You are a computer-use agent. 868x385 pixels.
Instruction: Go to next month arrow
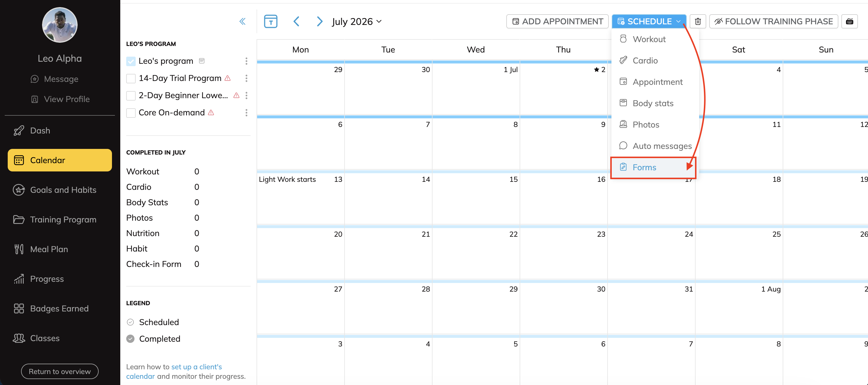319,21
